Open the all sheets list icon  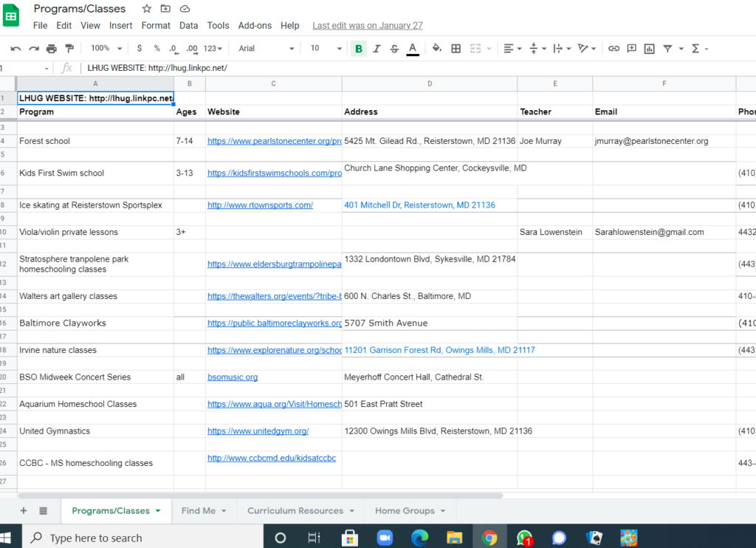click(43, 511)
